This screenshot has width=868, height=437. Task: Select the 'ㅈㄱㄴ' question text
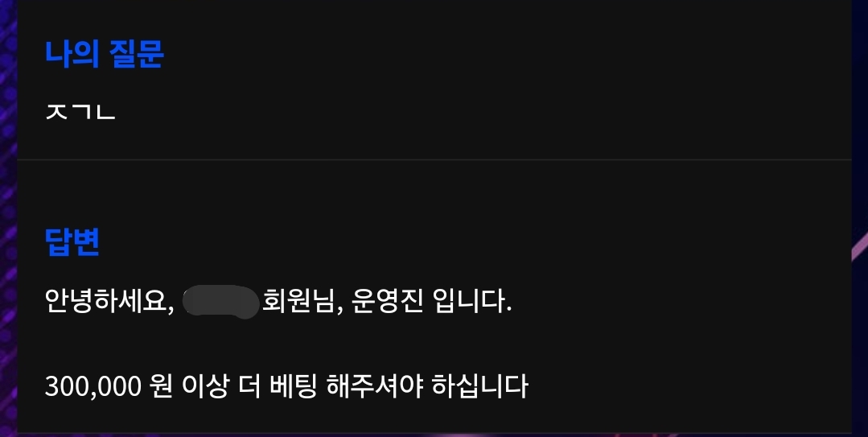pos(80,111)
